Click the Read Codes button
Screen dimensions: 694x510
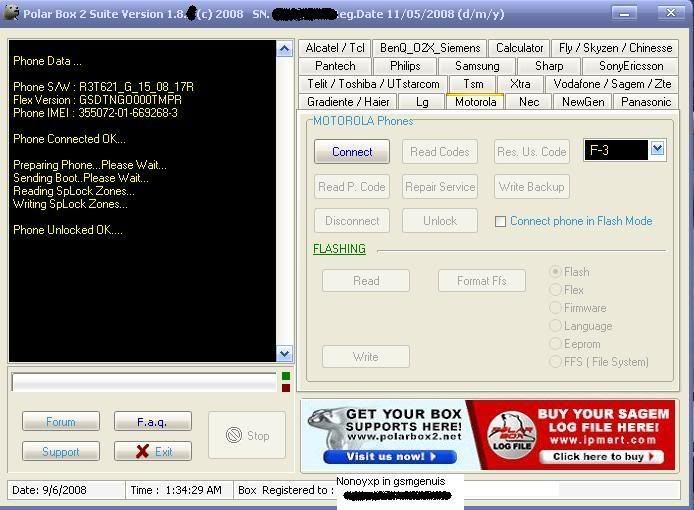tap(440, 152)
